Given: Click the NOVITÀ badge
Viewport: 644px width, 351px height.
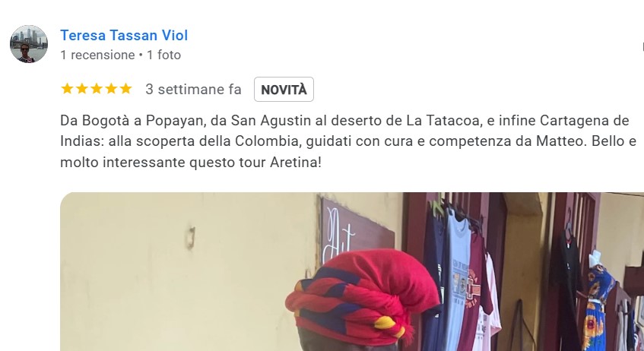Looking at the screenshot, I should [284, 90].
